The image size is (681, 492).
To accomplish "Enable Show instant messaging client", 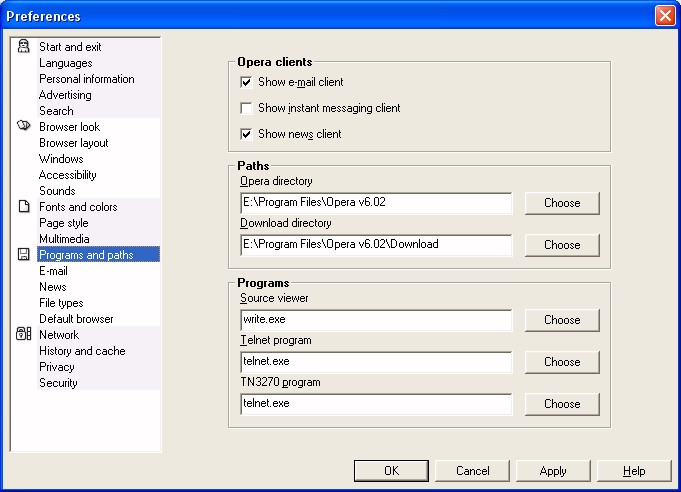I will (x=246, y=108).
